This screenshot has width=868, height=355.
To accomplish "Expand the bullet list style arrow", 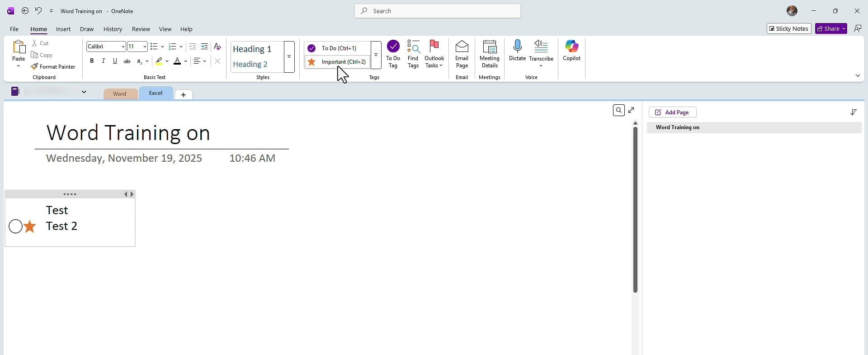I will click(x=162, y=47).
